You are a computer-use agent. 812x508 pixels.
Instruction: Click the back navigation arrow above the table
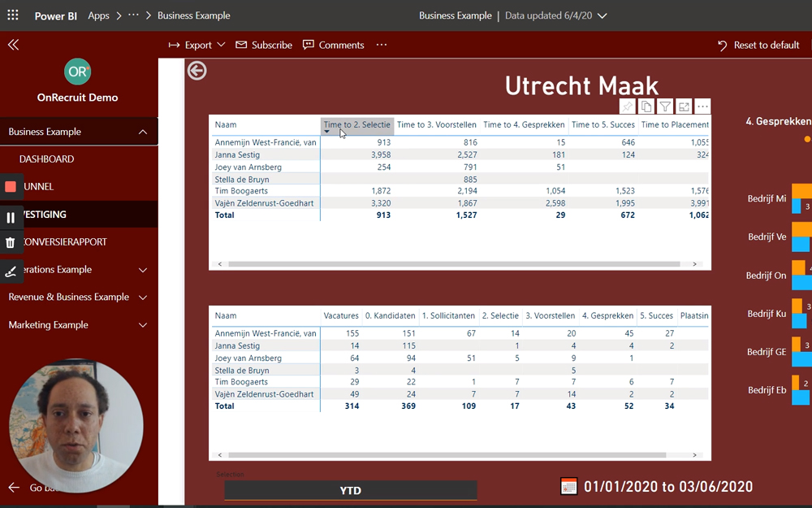pos(197,71)
